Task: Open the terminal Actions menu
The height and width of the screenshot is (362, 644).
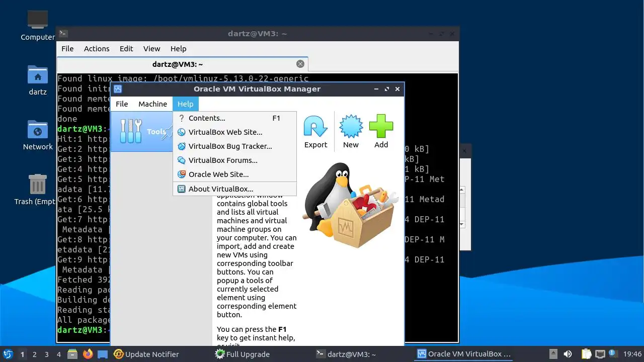Action: pos(97,49)
